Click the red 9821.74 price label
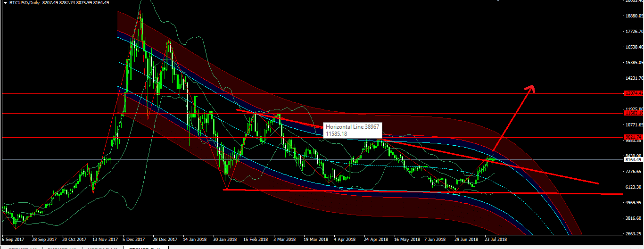Image resolution: width=644 pixels, height=249 pixels. click(x=634, y=137)
